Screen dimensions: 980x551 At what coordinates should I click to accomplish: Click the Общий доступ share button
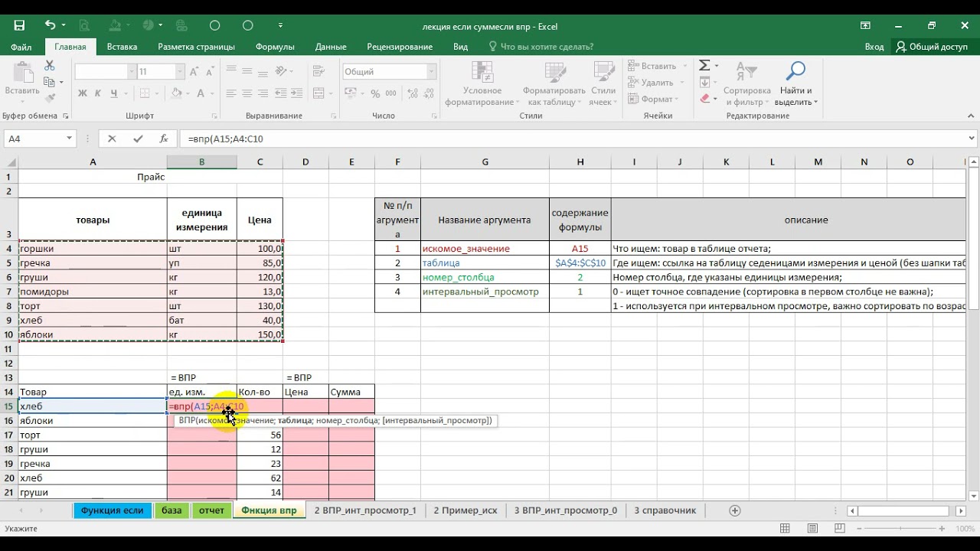[x=932, y=47]
